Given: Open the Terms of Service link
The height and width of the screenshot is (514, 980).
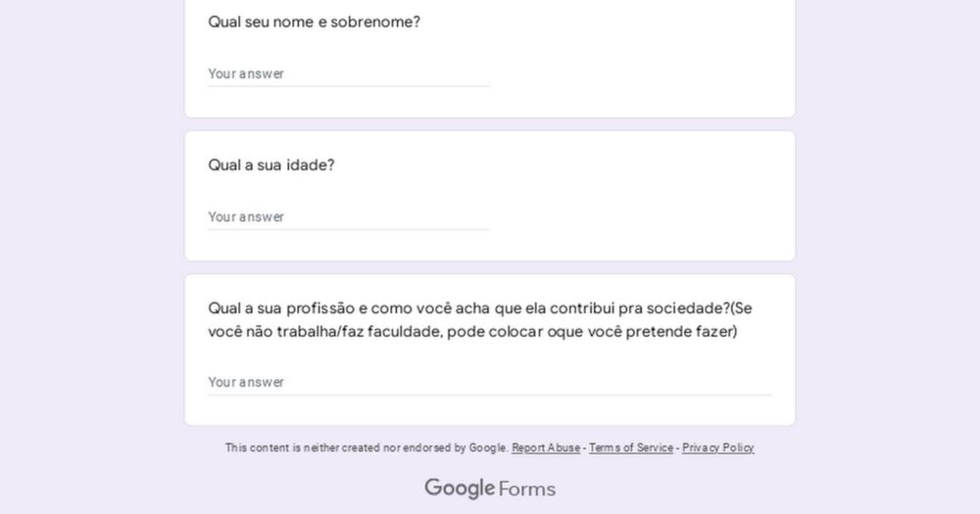Looking at the screenshot, I should pos(630,447).
